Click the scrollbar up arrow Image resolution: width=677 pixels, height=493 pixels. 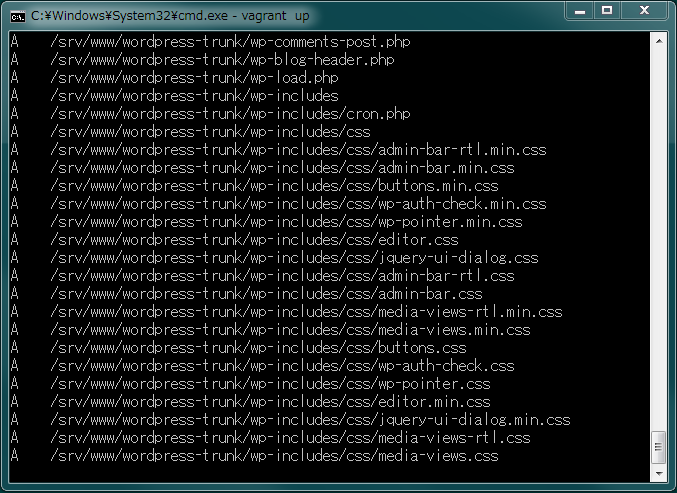[659, 41]
